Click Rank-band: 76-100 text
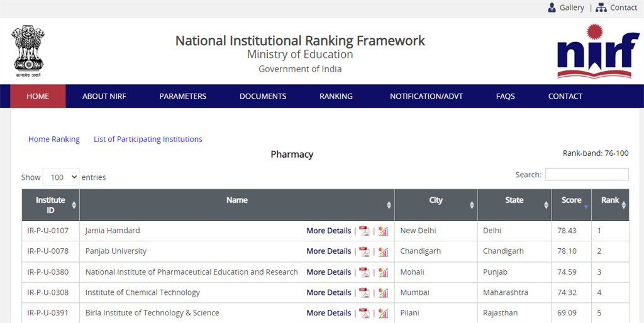644x323 pixels. pyautogui.click(x=596, y=153)
